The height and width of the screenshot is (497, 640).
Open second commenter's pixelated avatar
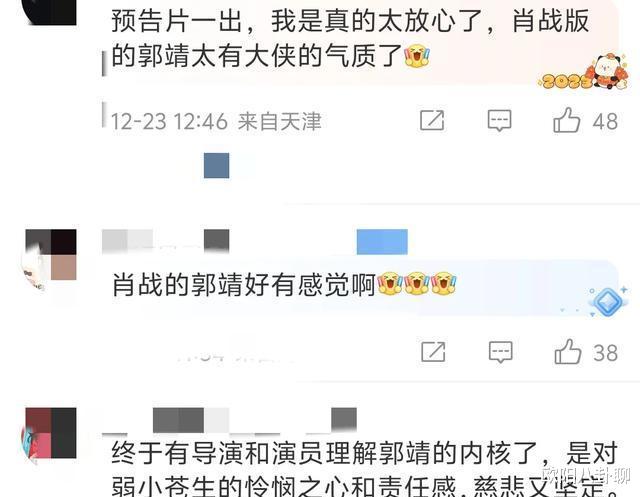click(51, 256)
